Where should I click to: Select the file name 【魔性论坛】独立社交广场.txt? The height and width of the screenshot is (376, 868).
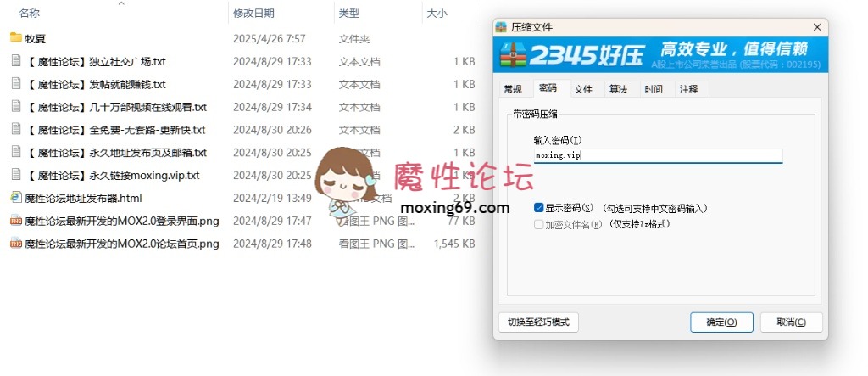click(x=95, y=62)
